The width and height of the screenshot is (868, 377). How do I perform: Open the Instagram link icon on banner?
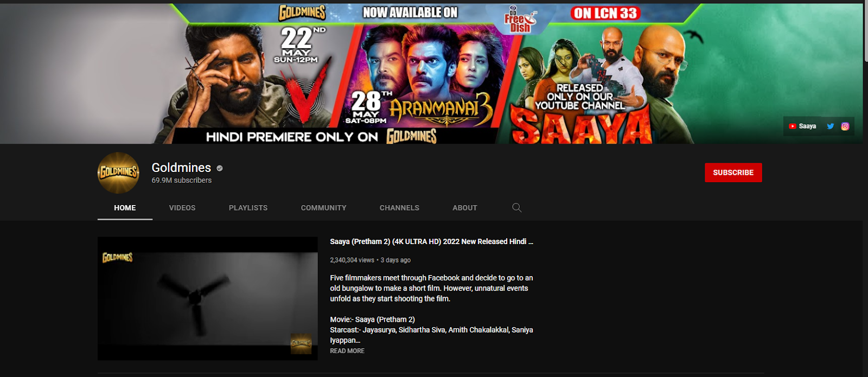(x=845, y=126)
